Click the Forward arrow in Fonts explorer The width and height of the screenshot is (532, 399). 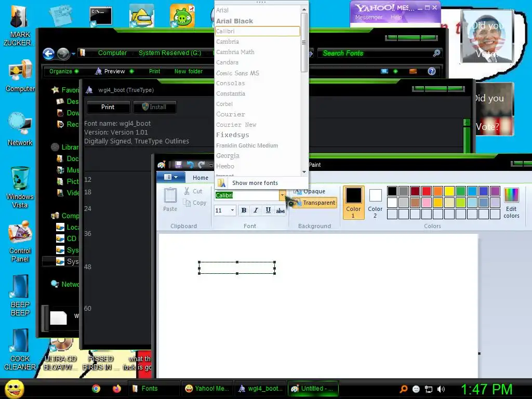coord(63,54)
